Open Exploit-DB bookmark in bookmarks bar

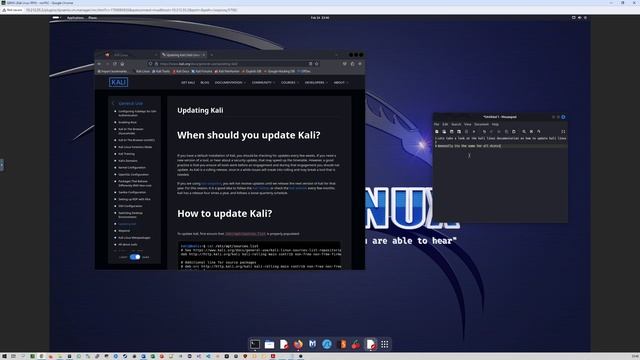point(252,71)
